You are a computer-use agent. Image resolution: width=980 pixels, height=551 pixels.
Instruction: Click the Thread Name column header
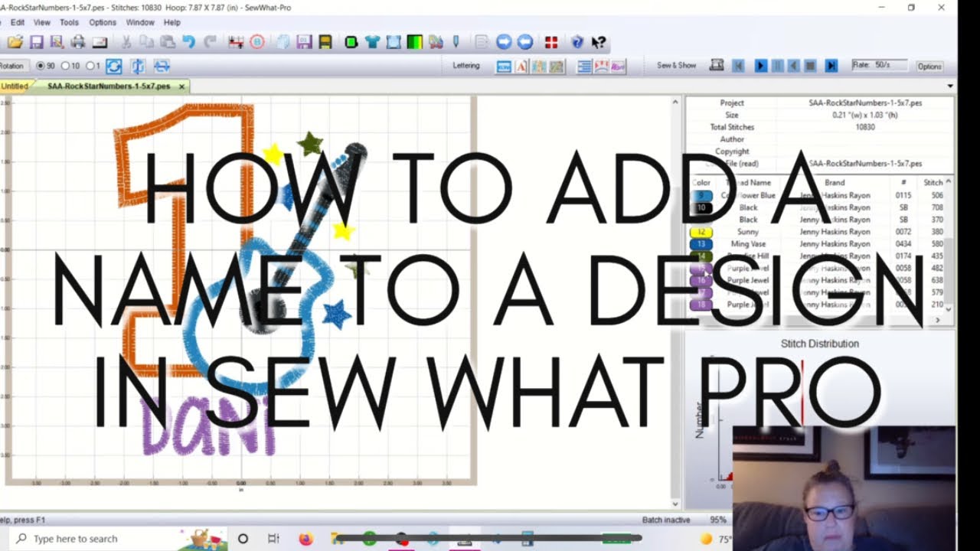click(x=748, y=183)
